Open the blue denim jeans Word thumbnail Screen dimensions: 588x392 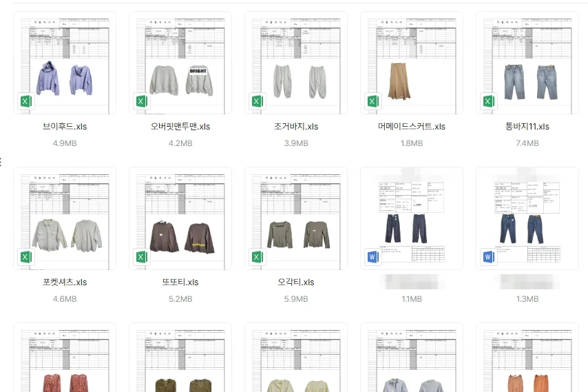point(527,218)
